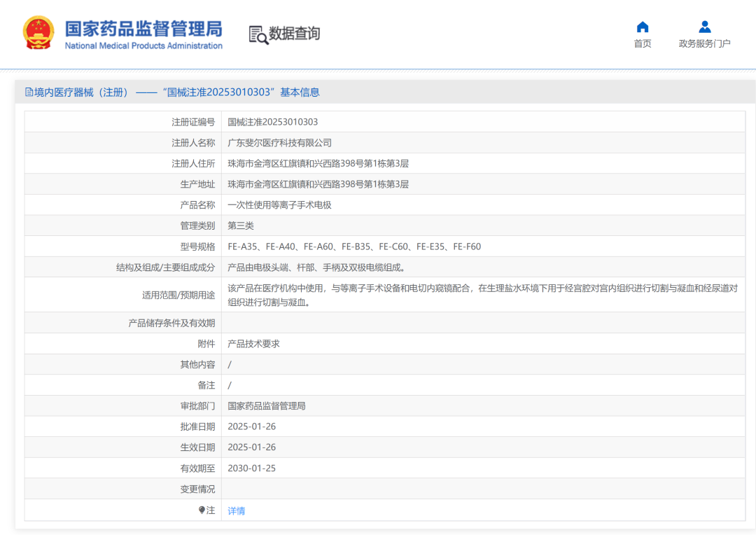756x535 pixels.
Task: Open the 政务服务门户 link
Action: (704, 43)
